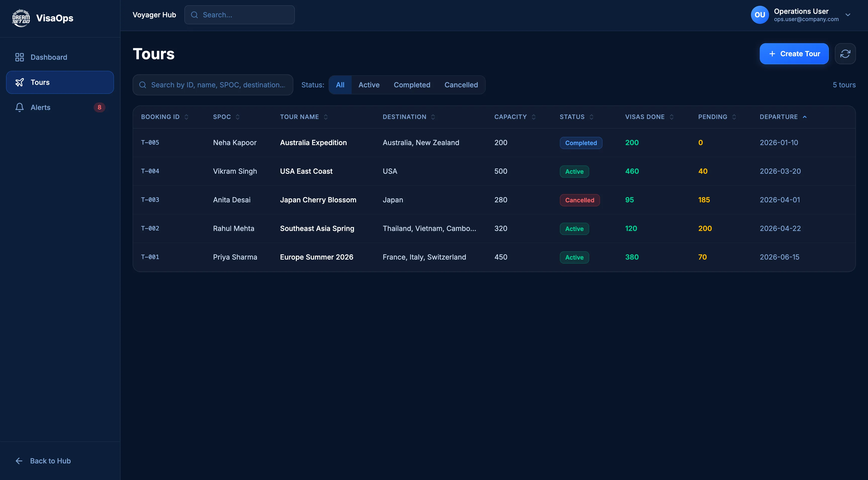Open the Europe Summer 2026 tour row
This screenshot has height=480, width=868.
pyautogui.click(x=316, y=257)
